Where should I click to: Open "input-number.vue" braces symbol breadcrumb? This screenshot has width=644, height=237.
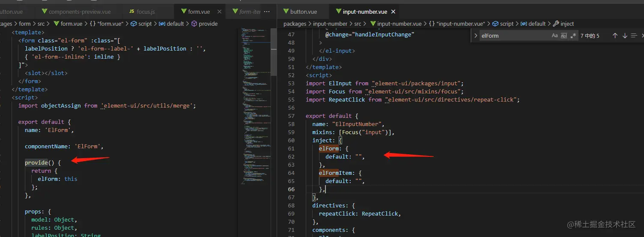click(456, 24)
